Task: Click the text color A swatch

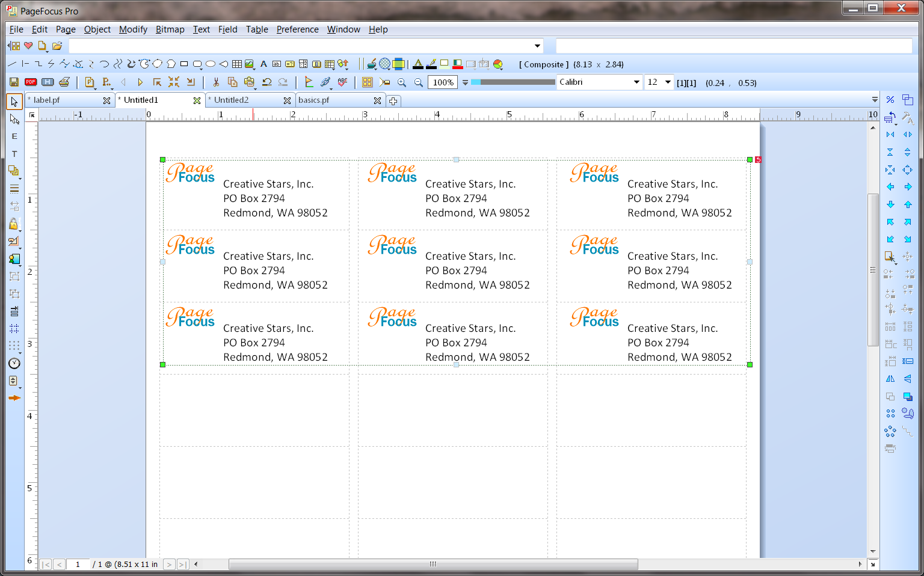Action: [418, 64]
